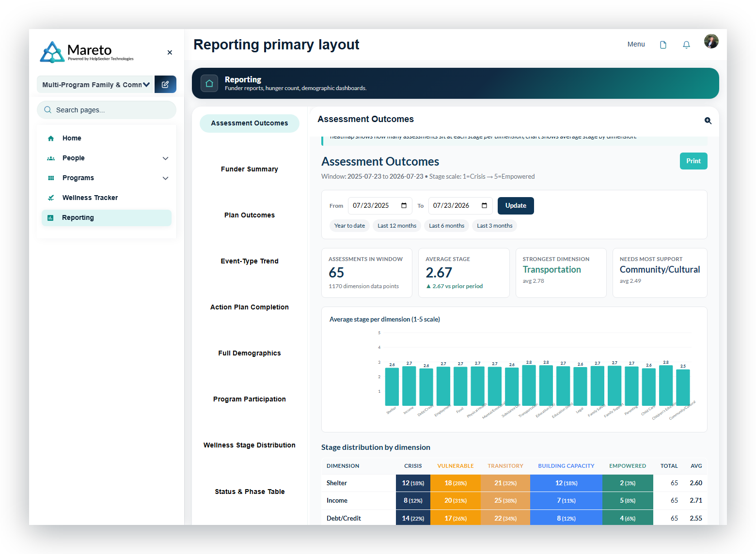Viewport: 756px width, 554px height.
Task: Select the Last 6 months filter
Action: (x=446, y=226)
